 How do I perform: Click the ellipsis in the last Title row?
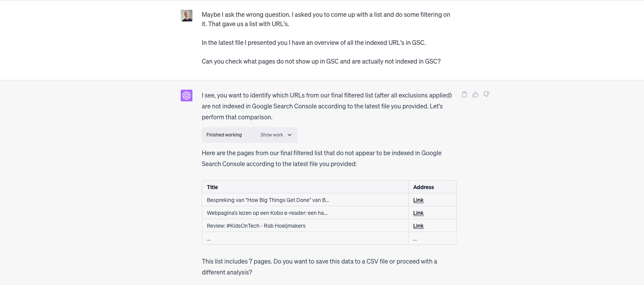pos(209,239)
